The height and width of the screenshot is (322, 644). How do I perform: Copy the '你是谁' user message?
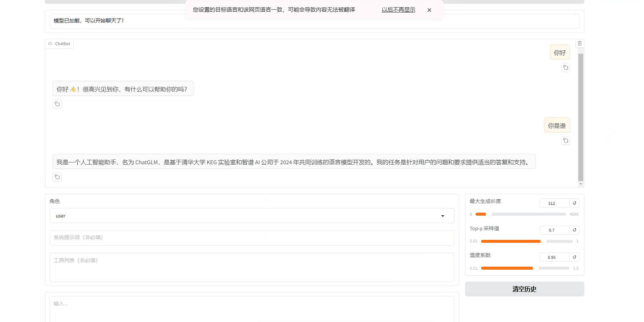click(566, 140)
